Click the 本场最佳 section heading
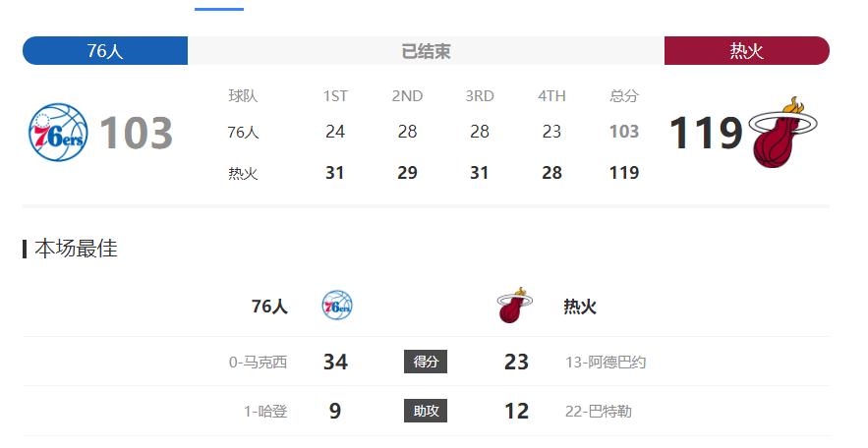 [76, 249]
